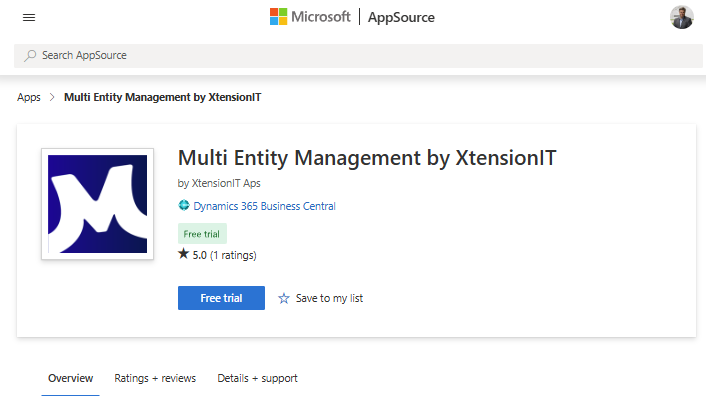Go to AppSource home link
706x396 pixels.
(401, 18)
